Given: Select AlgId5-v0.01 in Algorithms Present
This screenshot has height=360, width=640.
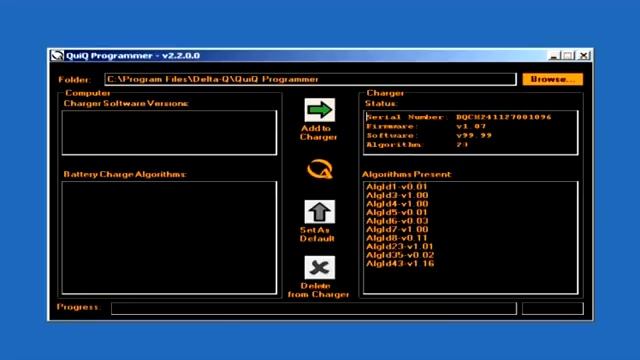Looking at the screenshot, I should pyautogui.click(x=396, y=212).
